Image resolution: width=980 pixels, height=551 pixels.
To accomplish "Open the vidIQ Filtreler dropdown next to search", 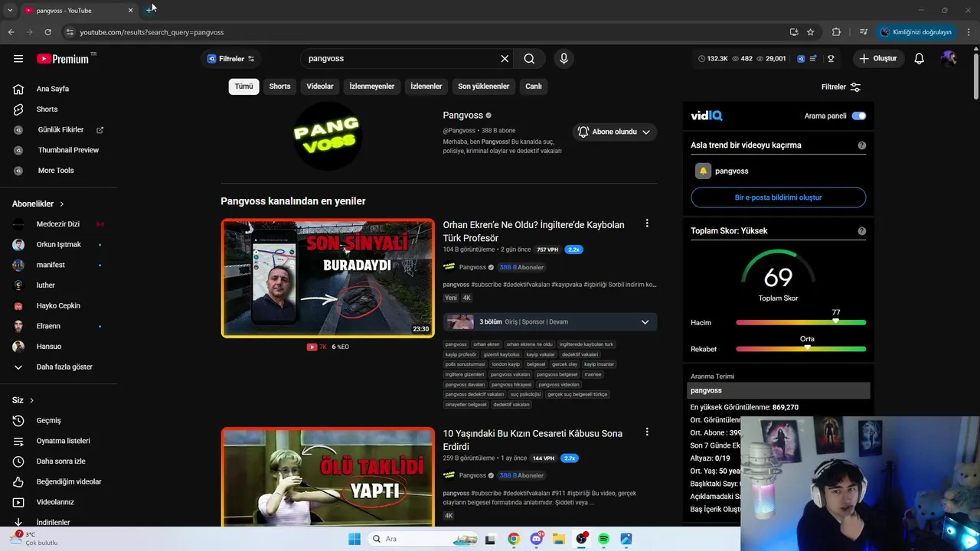I will (x=230, y=59).
